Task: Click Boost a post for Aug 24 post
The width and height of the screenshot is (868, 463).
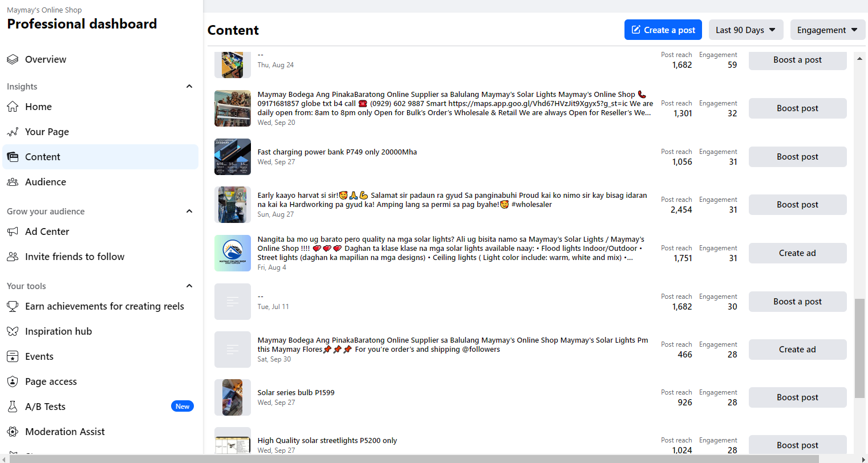Action: click(797, 60)
